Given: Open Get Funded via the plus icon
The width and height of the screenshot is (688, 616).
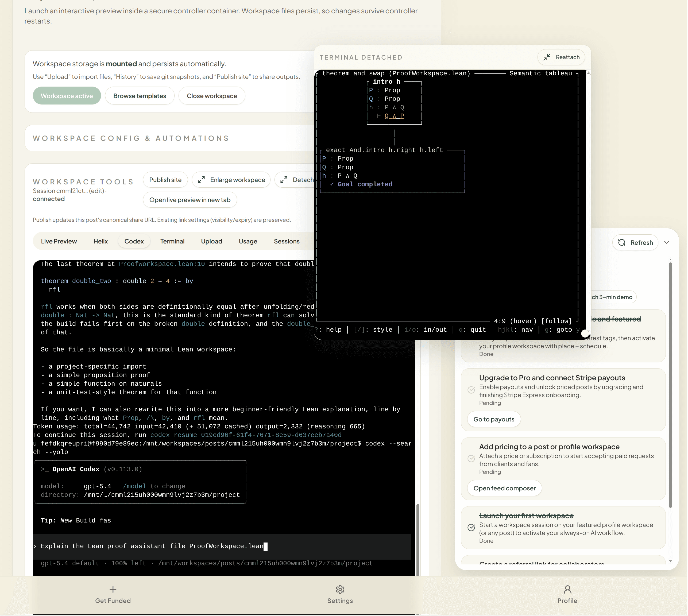Looking at the screenshot, I should [x=113, y=590].
